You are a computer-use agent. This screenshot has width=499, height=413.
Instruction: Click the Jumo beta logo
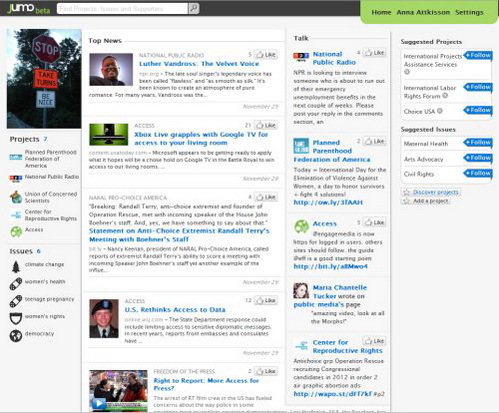pyautogui.click(x=29, y=8)
